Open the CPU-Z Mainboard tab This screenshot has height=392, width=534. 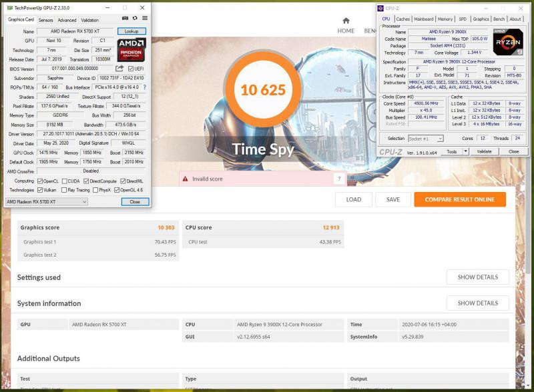coord(424,19)
